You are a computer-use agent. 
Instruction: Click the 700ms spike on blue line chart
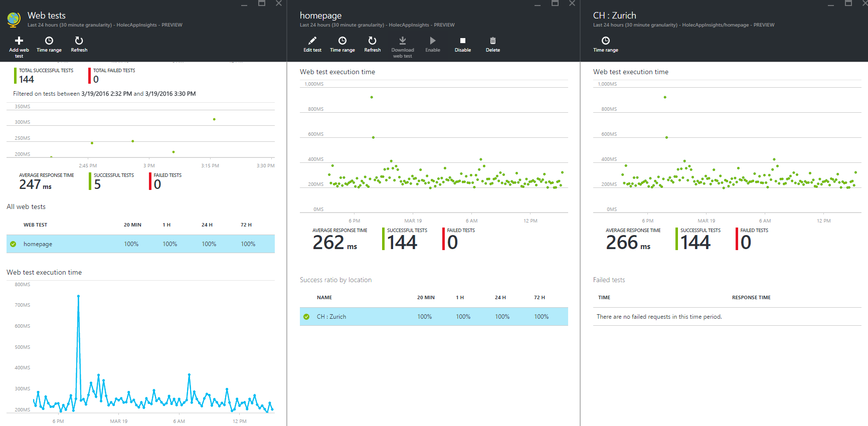tap(78, 296)
